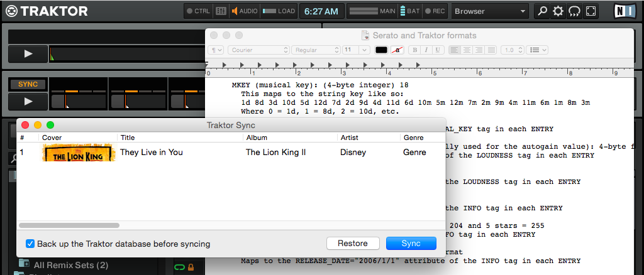Select the Disney artist cell
Image resolution: width=644 pixels, height=275 pixels.
coord(353,153)
